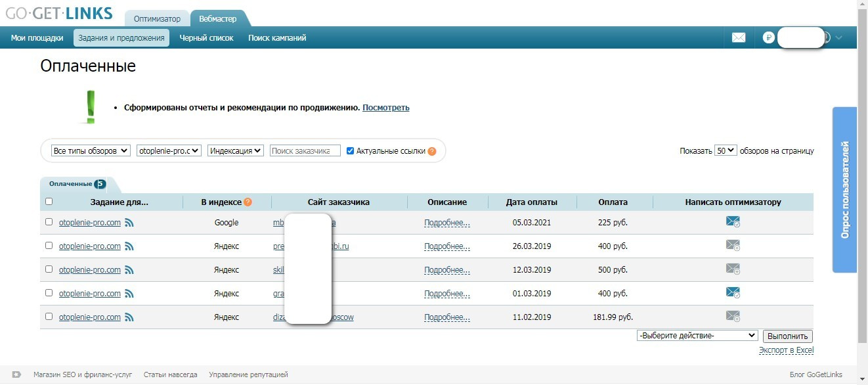Open the 50 reviews-per-page dropdown

(x=726, y=150)
